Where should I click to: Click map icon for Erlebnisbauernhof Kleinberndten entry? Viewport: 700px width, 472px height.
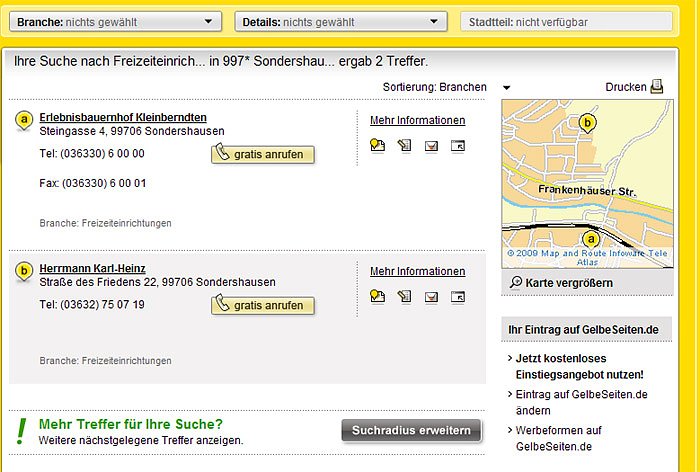point(377,145)
